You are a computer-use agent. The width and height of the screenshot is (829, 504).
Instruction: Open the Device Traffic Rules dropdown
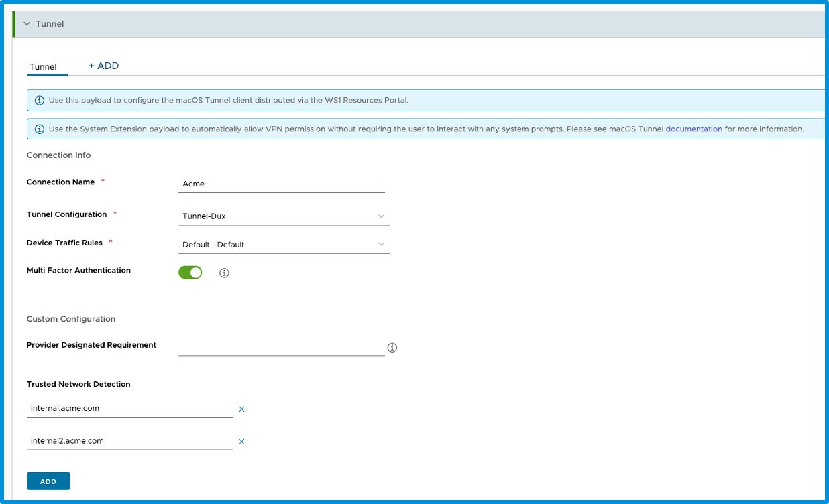284,245
